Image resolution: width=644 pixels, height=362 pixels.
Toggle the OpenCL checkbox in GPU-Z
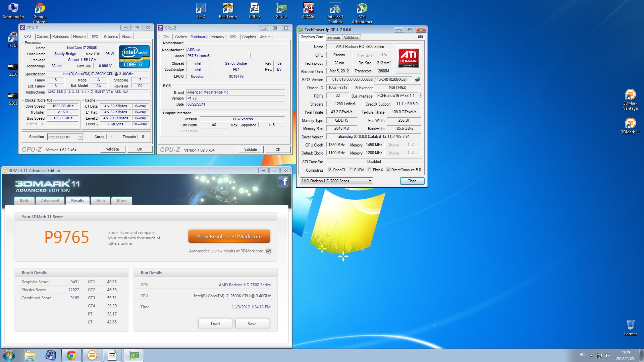point(330,170)
